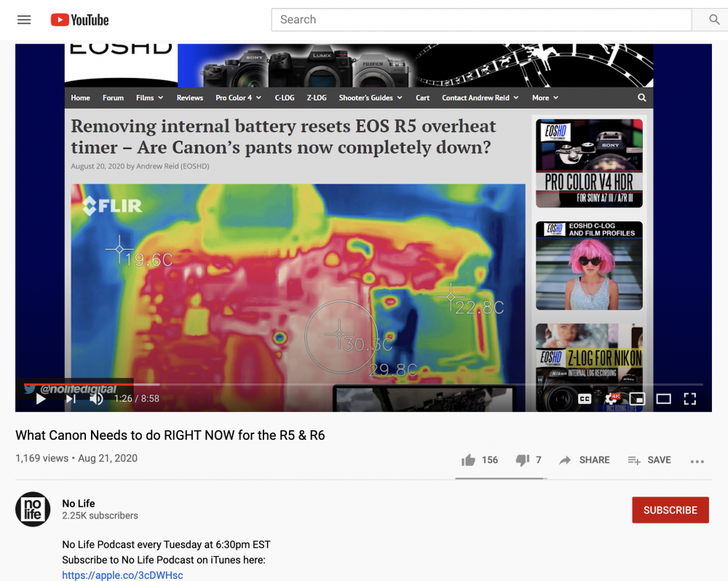
Task: Toggle closed captions CC button
Action: pyautogui.click(x=585, y=398)
